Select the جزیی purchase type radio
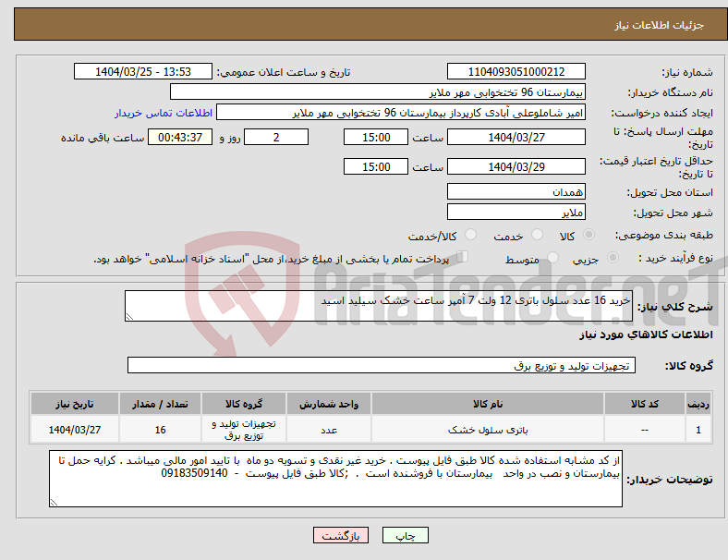The height and width of the screenshot is (560, 728). [x=613, y=258]
